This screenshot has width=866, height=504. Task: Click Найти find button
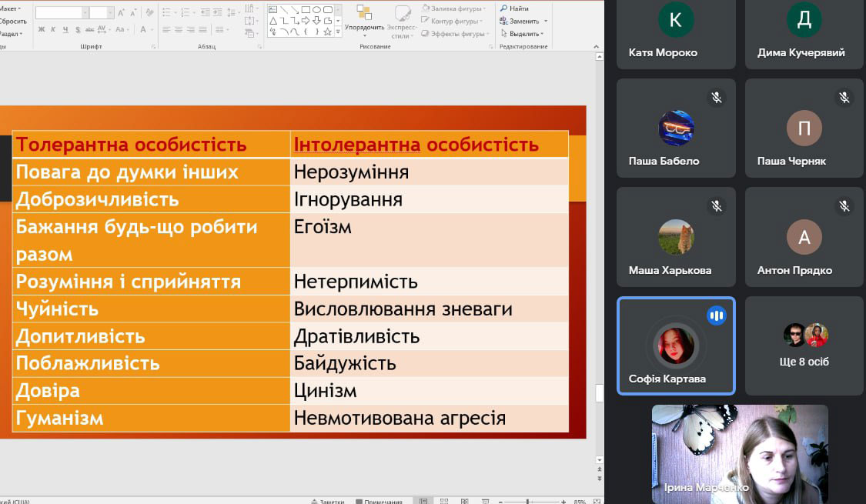[514, 8]
